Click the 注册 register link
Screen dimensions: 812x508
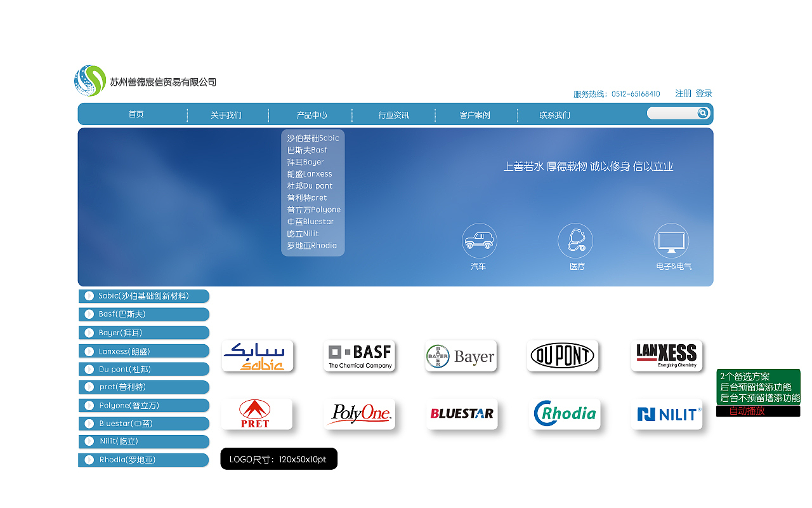tap(683, 93)
